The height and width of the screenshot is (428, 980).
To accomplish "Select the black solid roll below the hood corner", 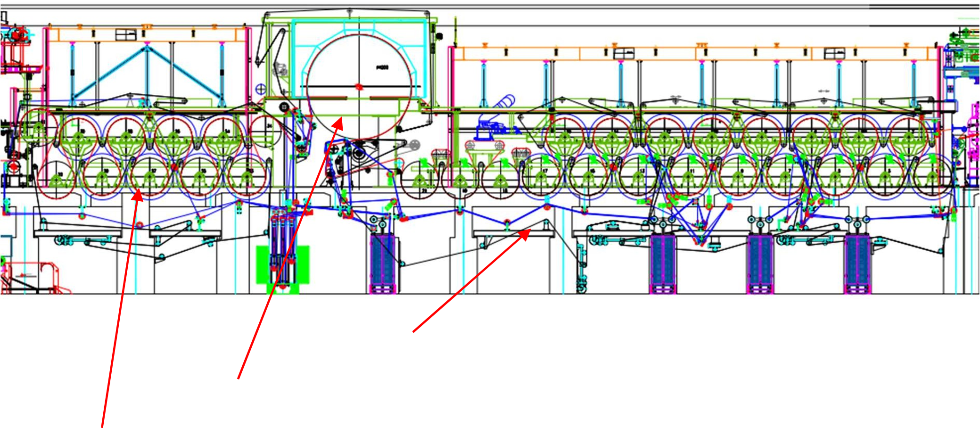I will pos(284,107).
